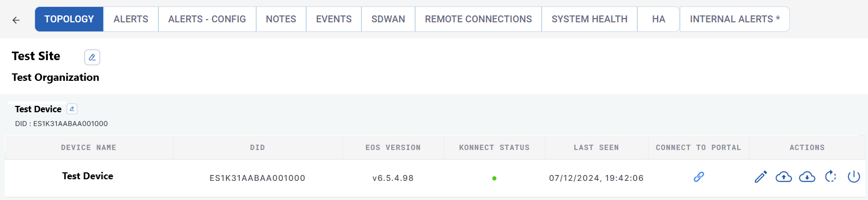Edit the Test Site name
The width and height of the screenshot is (868, 200).
pyautogui.click(x=92, y=57)
